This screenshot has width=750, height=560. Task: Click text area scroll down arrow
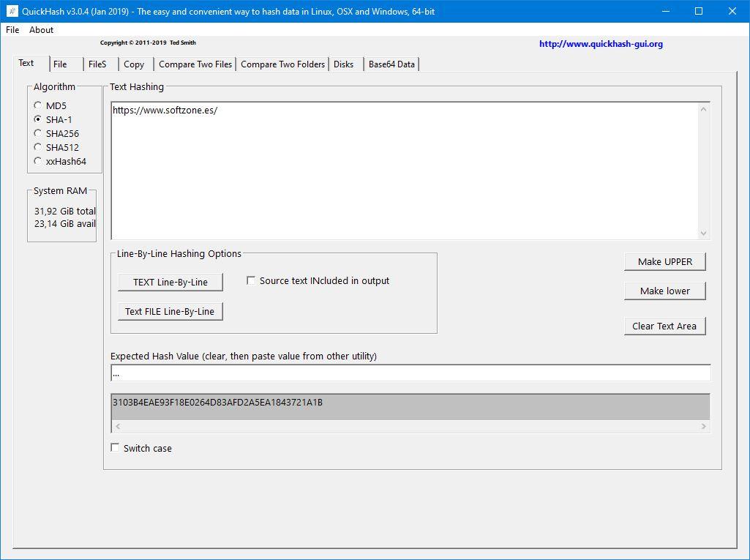703,233
